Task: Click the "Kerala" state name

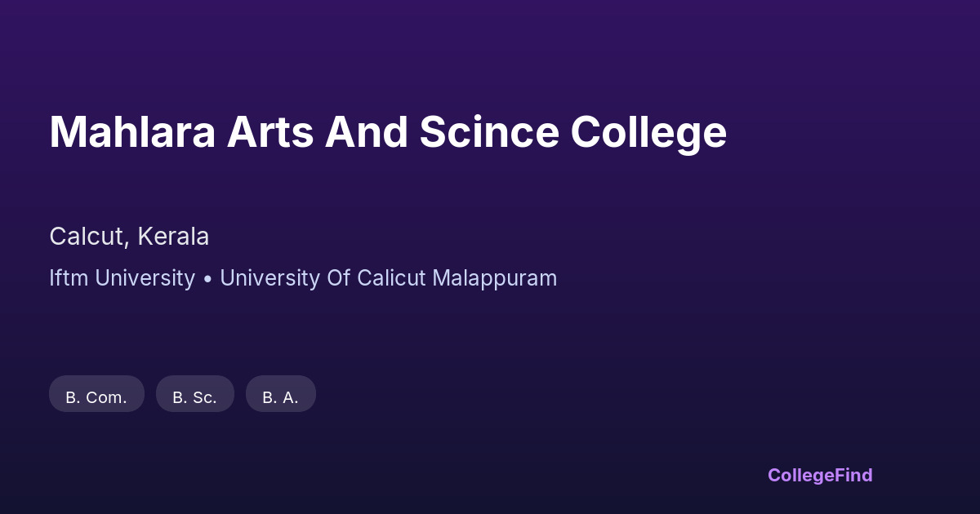Action: tap(173, 237)
